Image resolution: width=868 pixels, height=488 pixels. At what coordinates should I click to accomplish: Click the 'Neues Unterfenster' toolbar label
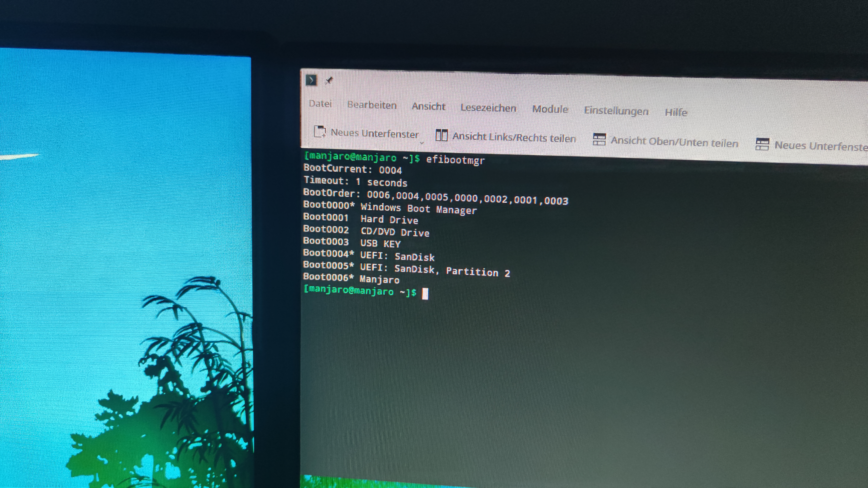[374, 134]
